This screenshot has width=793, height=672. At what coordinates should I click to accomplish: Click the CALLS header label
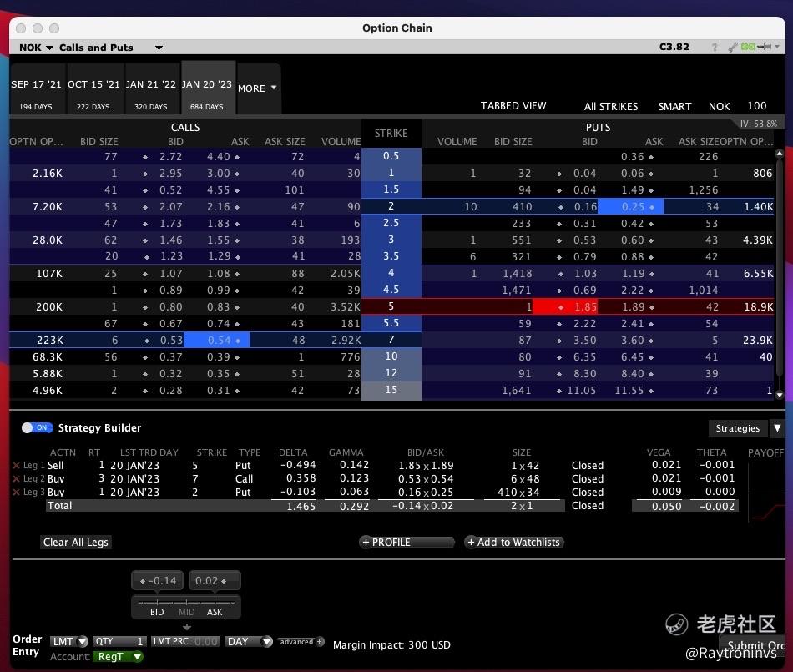[x=185, y=128]
